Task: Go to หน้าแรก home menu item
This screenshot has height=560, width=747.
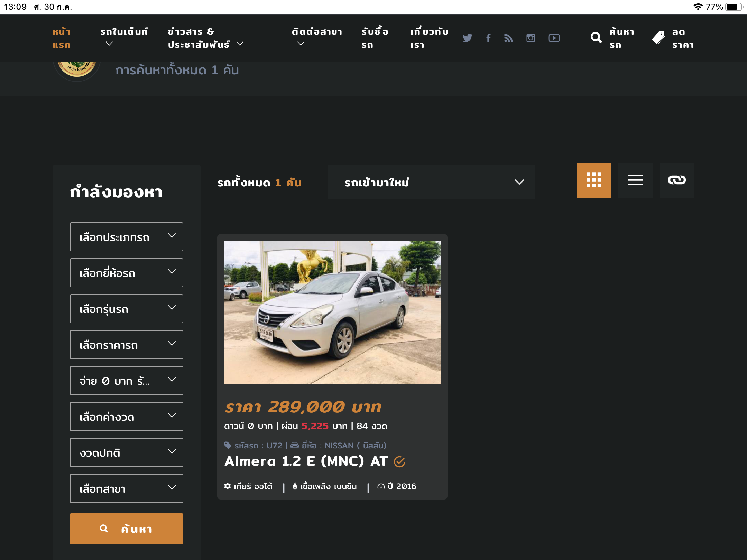Action: (x=62, y=38)
